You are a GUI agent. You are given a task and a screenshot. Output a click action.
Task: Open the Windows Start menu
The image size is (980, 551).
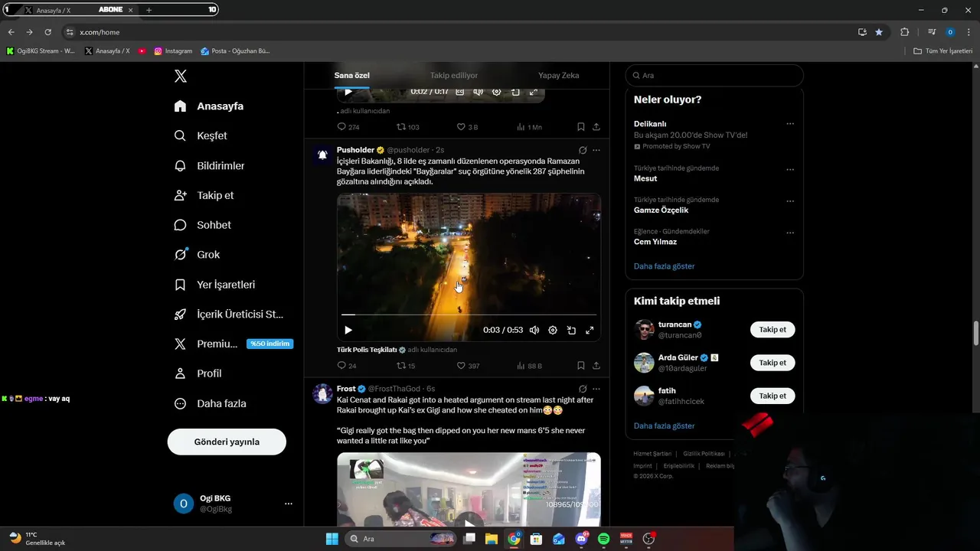(332, 539)
